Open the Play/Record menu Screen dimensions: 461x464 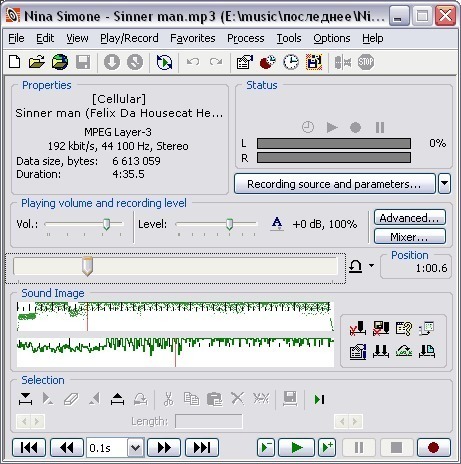pos(129,38)
